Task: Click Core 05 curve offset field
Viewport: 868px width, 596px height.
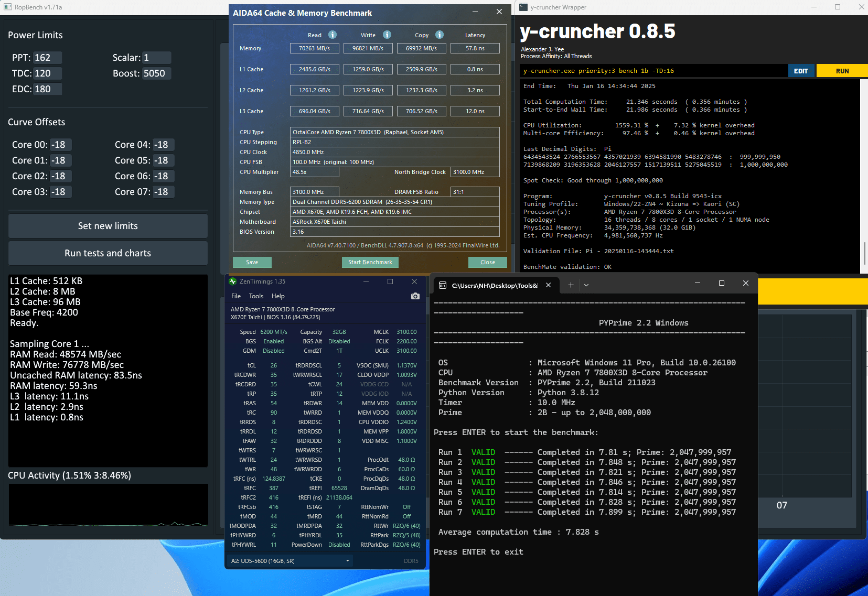Action: point(164,160)
